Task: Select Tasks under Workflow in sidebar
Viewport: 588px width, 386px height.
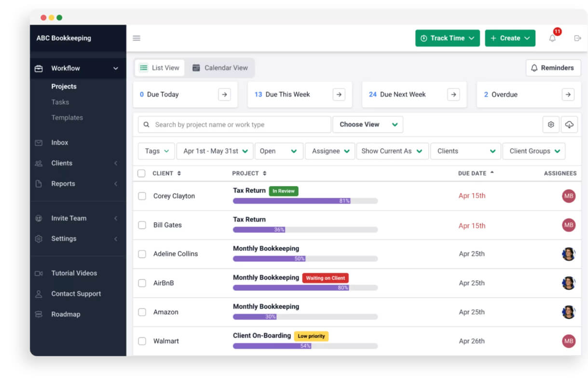Action: coord(60,102)
